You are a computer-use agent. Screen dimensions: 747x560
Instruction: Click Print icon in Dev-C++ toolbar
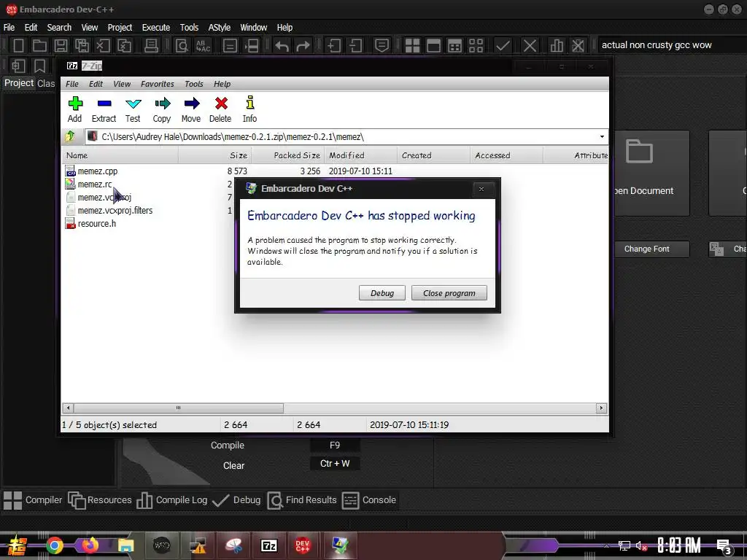[151, 46]
